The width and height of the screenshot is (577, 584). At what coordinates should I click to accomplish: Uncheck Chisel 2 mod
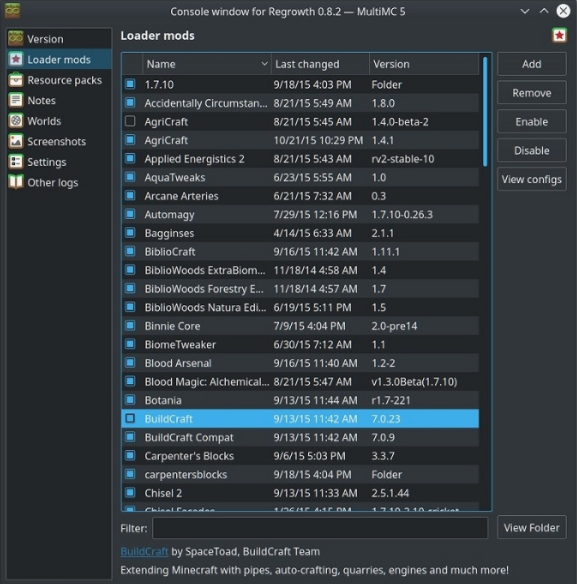[x=130, y=493]
